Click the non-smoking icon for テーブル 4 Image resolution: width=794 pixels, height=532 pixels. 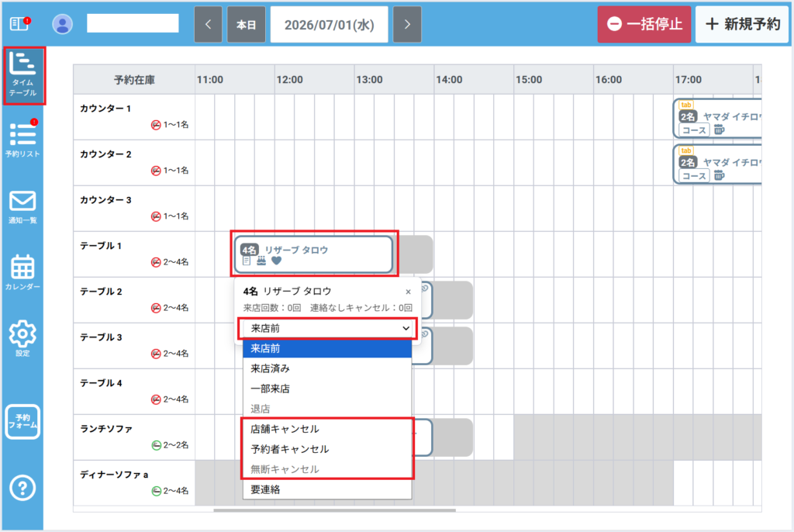pos(156,399)
